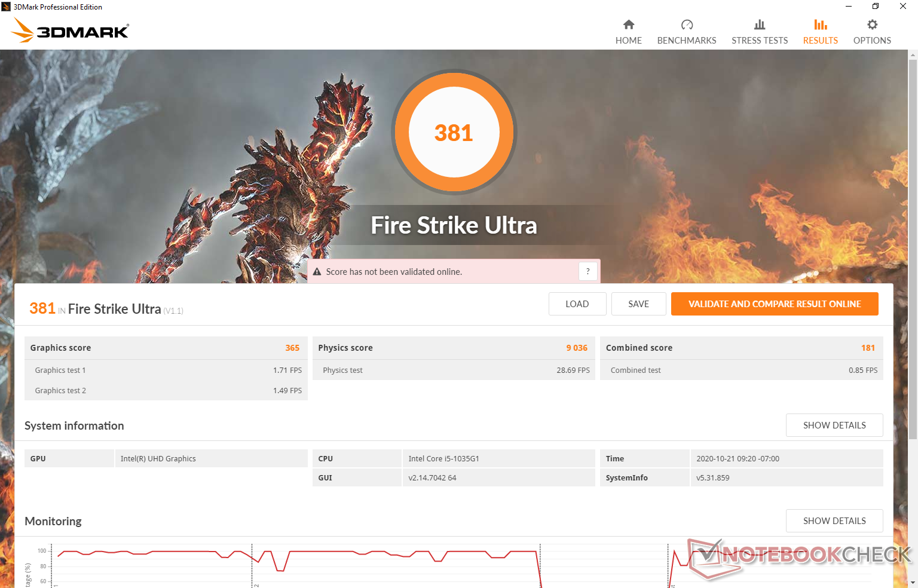Image resolution: width=918 pixels, height=588 pixels.
Task: Minimize the 3DMark window
Action: 849,7
